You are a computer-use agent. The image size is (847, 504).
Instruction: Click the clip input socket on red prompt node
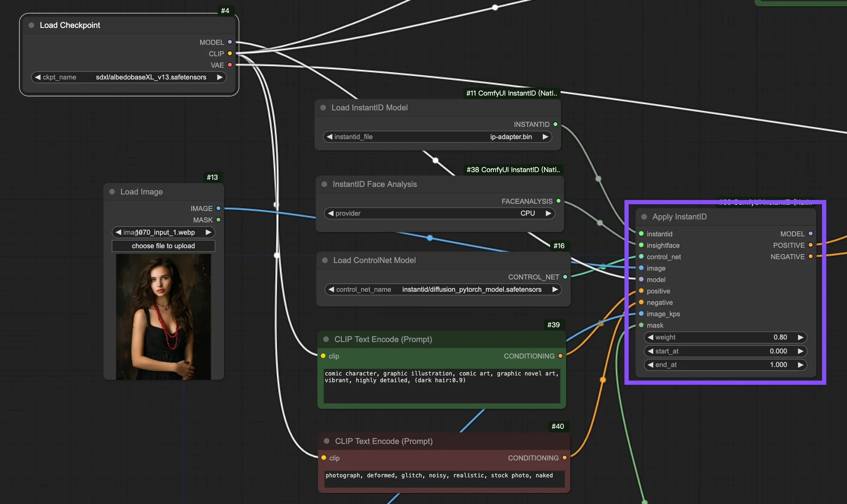tap(324, 458)
